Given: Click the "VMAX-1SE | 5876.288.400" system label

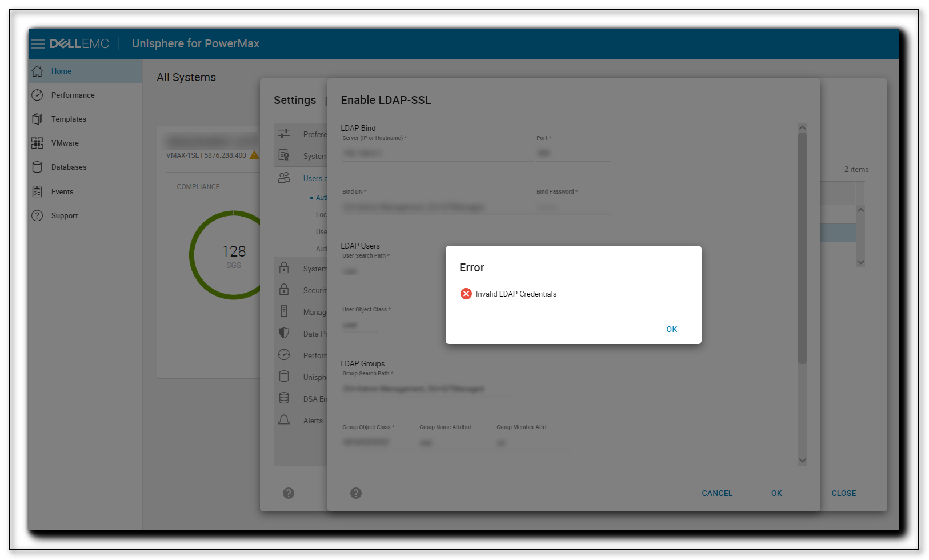Looking at the screenshot, I should click(206, 155).
